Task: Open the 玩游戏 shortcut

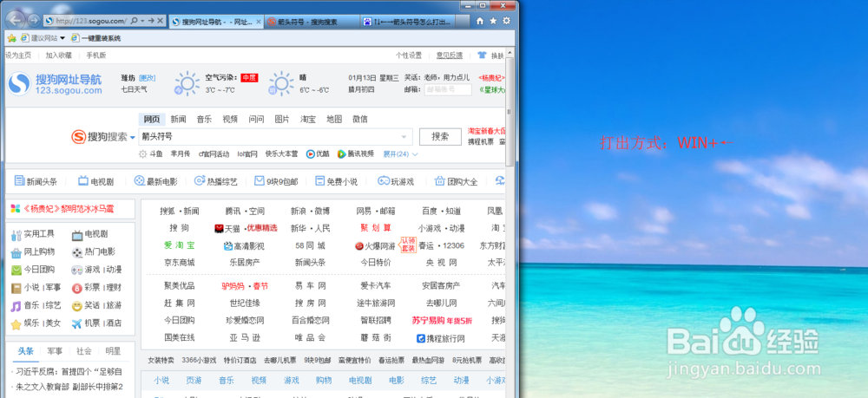Action: pos(396,180)
